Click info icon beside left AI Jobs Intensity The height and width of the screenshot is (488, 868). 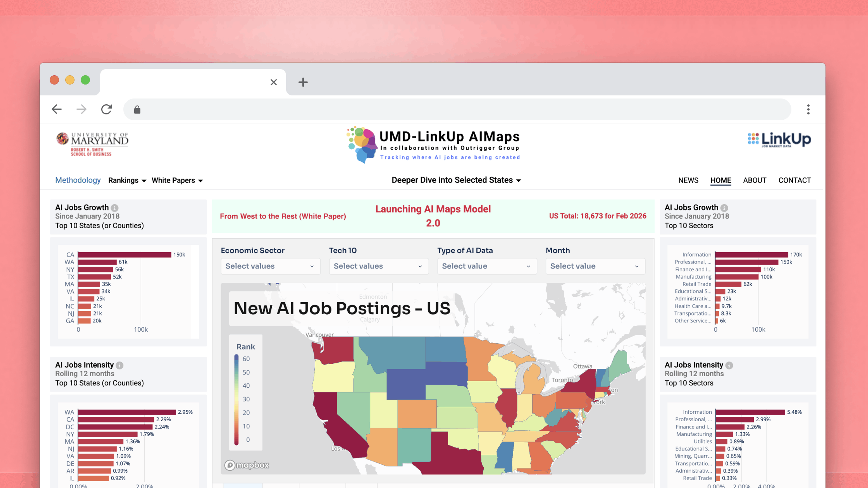(x=120, y=365)
